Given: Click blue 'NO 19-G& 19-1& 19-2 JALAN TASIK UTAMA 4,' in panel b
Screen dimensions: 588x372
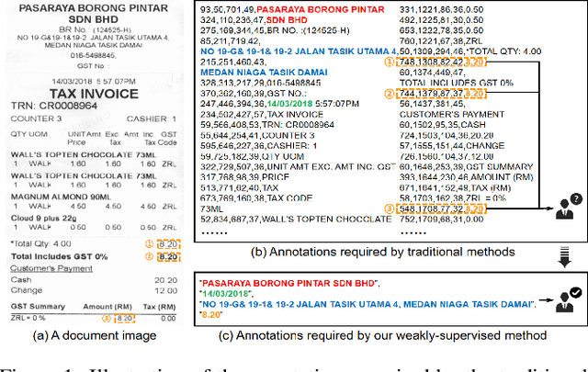Looking at the screenshot, I should (300, 51).
